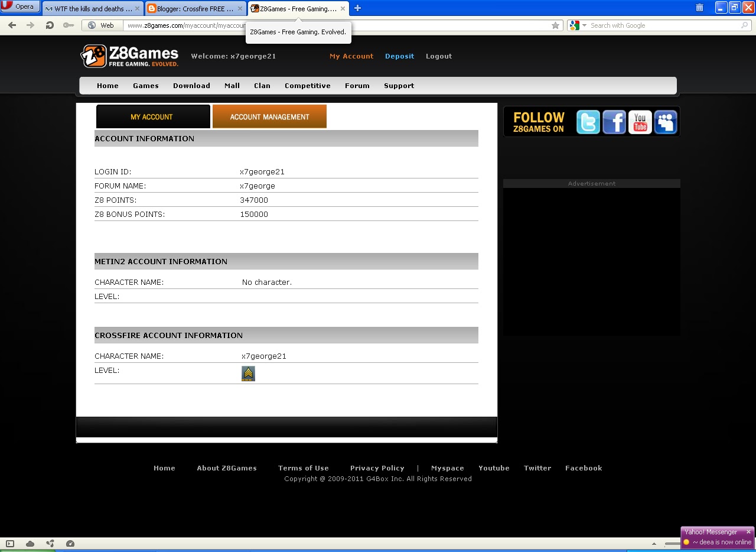Open Clan in the navigation bar

click(x=262, y=86)
